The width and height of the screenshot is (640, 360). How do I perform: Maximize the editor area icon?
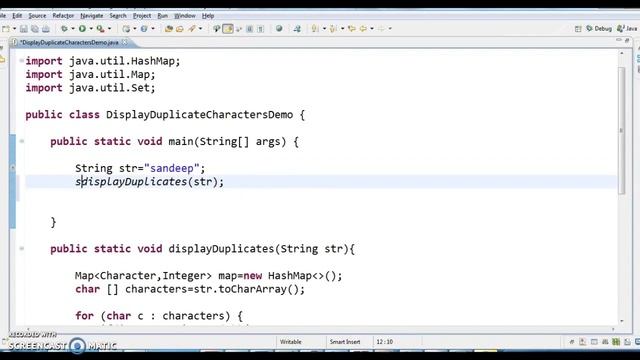(627, 40)
